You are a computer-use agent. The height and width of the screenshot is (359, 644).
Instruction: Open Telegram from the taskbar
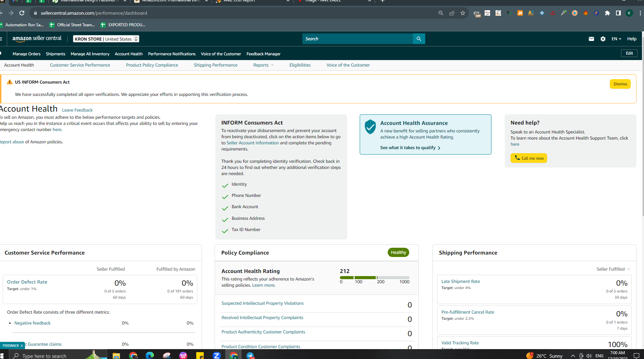250,356
